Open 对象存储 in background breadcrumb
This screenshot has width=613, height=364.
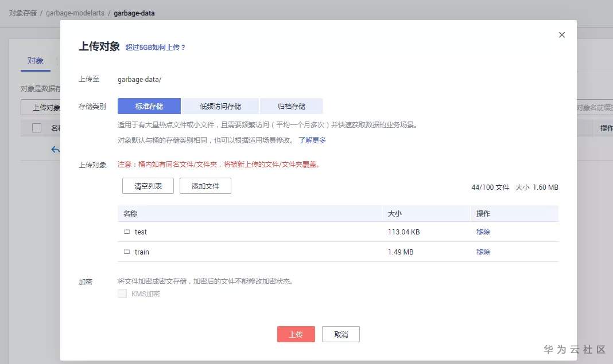pos(23,13)
